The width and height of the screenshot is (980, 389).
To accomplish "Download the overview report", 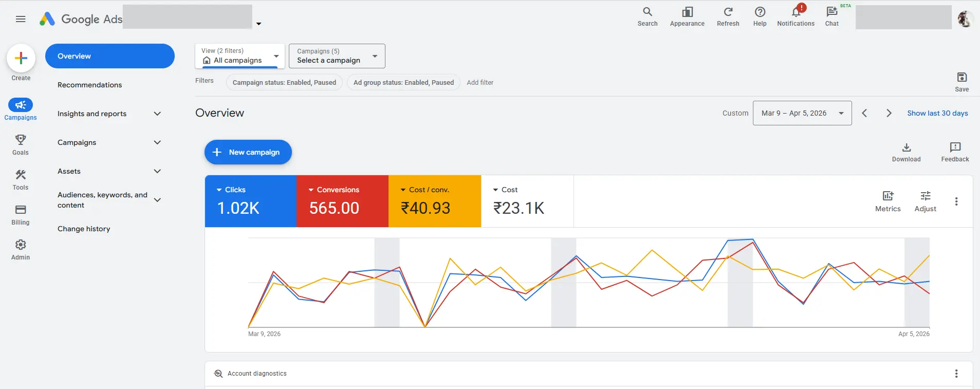I will (x=907, y=152).
